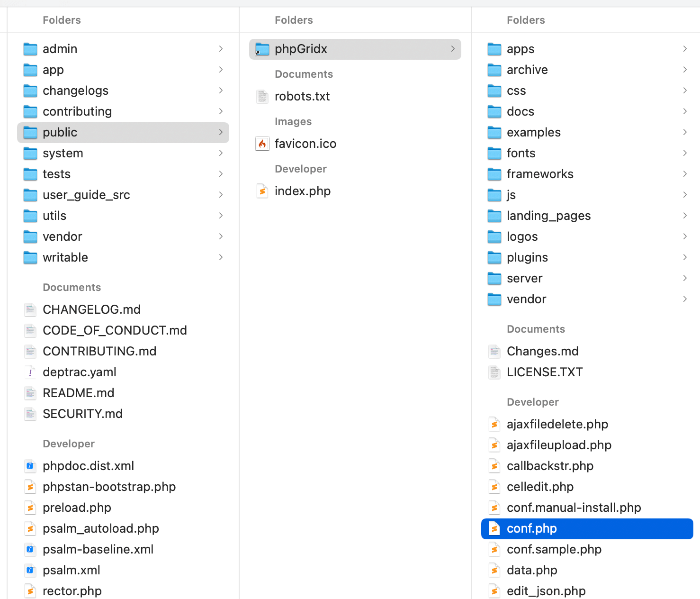Screen dimensions: 700x599
Task: Select celledit.php file name
Action: click(x=540, y=487)
